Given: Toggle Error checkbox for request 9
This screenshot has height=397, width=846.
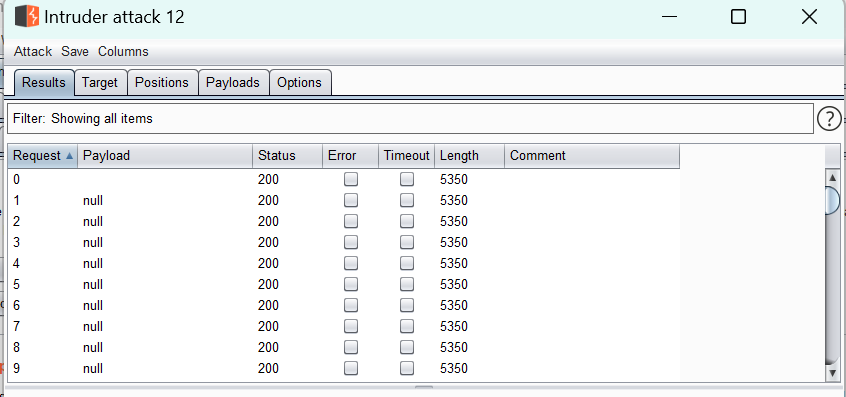Looking at the screenshot, I should (351, 368).
